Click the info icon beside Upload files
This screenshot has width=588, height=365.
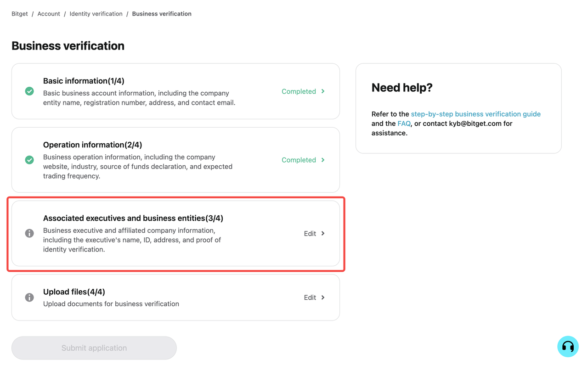[x=29, y=298]
